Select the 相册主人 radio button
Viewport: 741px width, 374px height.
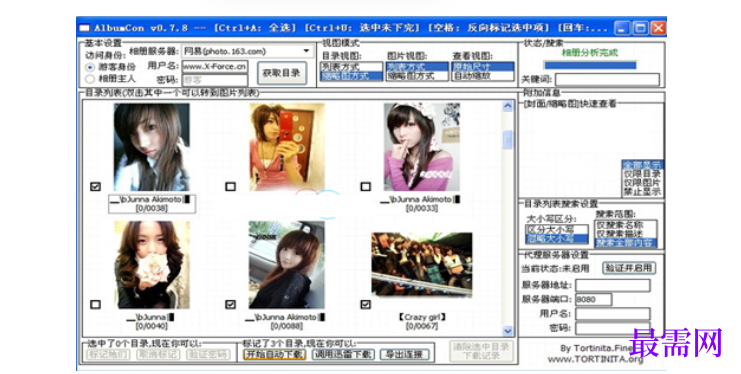pos(90,79)
